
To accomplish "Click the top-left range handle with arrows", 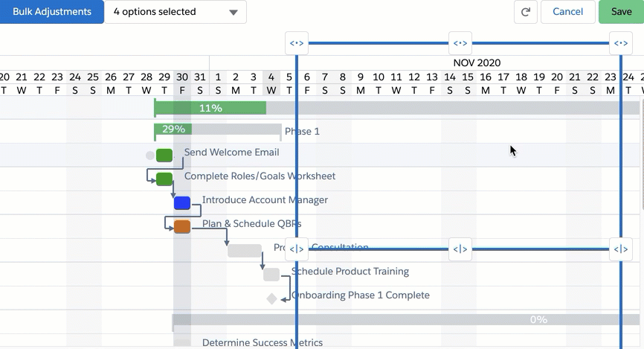I will coord(297,43).
